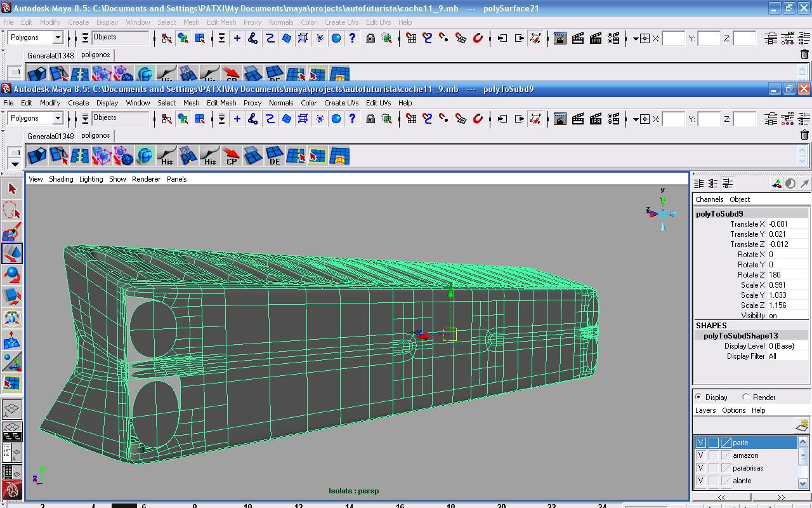
Task: Open the dropdown arrow before the X field, front window
Action: coord(636,119)
